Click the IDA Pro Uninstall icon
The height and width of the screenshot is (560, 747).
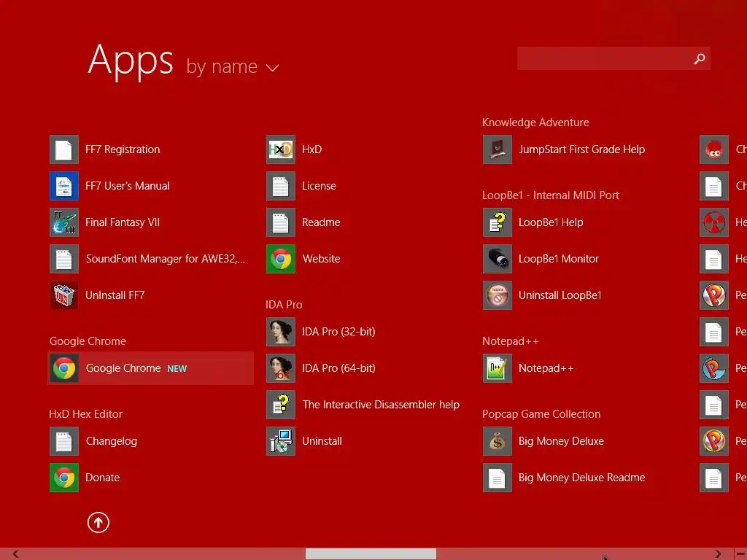(281, 441)
